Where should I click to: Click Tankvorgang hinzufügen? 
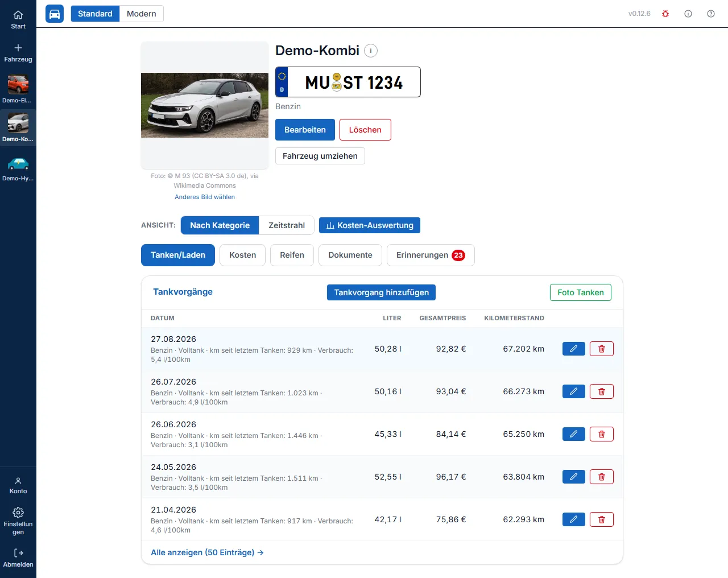382,292
